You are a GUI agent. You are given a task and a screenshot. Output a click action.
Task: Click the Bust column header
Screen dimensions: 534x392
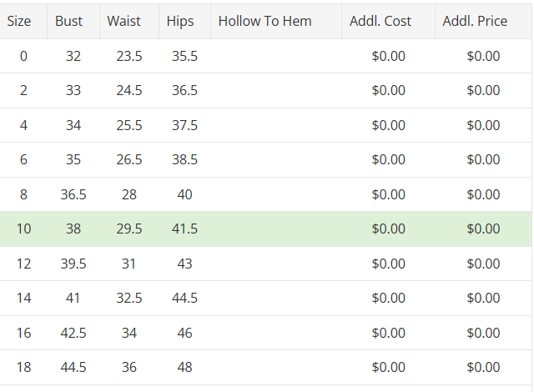[69, 21]
